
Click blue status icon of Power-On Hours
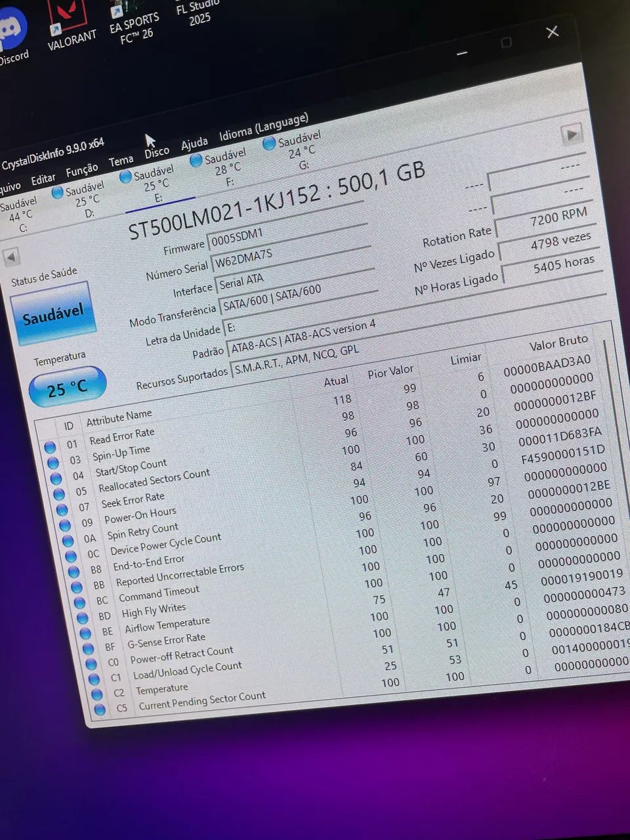(64, 525)
